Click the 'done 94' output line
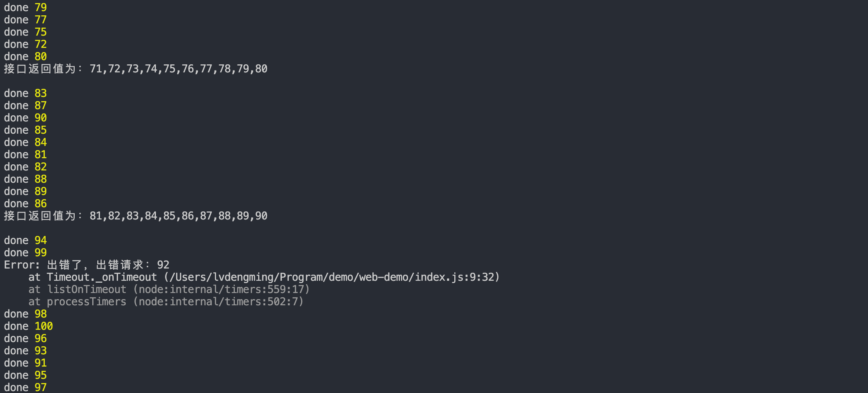The width and height of the screenshot is (868, 393). pyautogui.click(x=25, y=240)
